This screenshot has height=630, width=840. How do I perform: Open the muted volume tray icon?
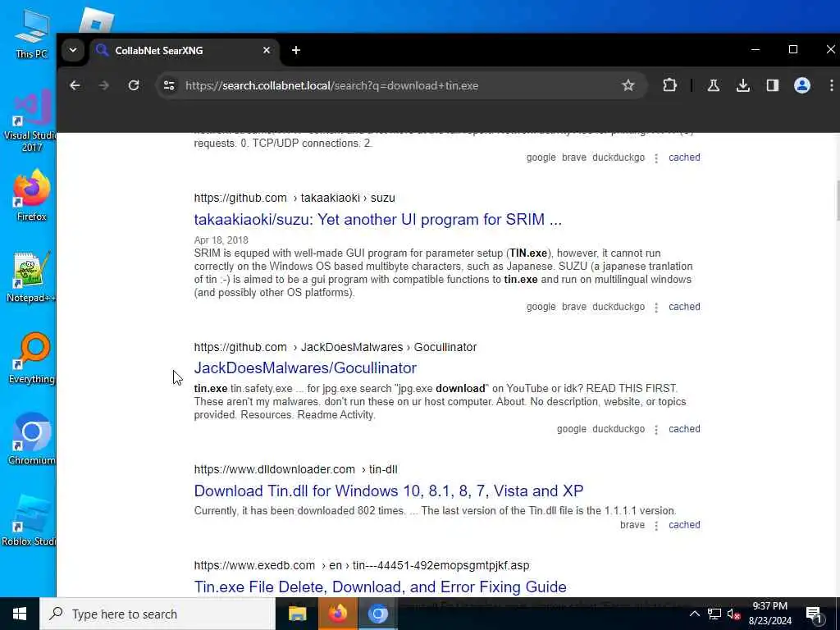pyautogui.click(x=734, y=614)
